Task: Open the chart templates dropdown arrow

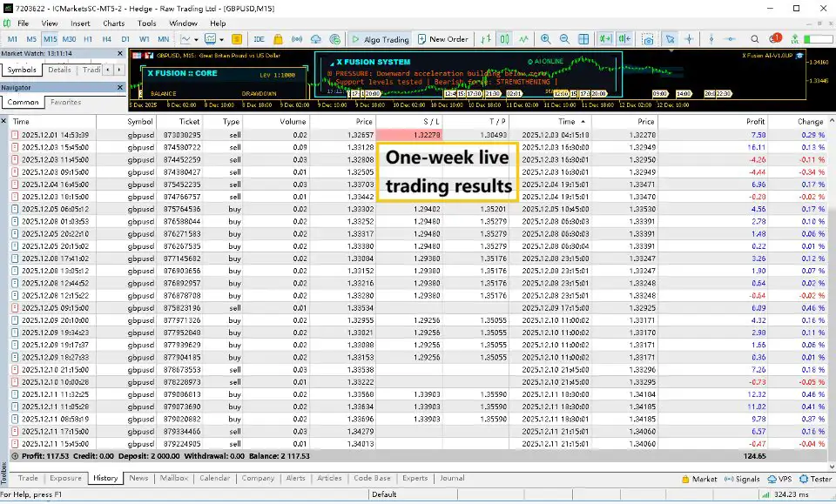Action: pyautogui.click(x=222, y=39)
